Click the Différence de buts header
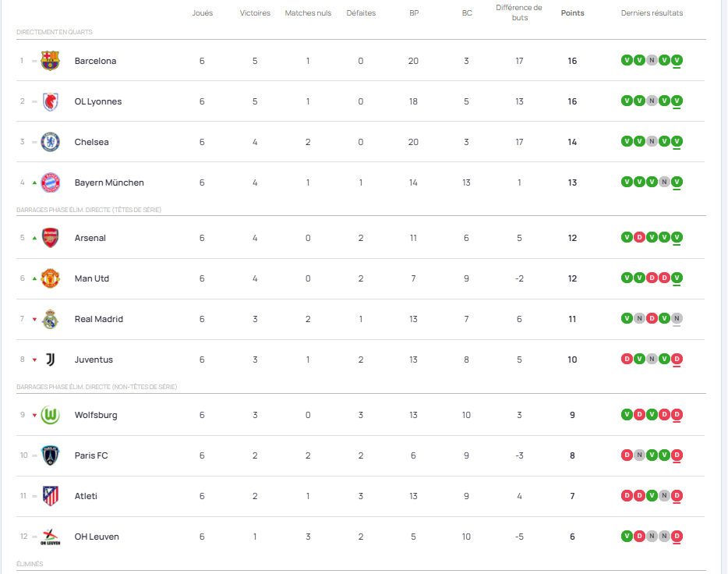The width and height of the screenshot is (728, 574). click(x=519, y=12)
